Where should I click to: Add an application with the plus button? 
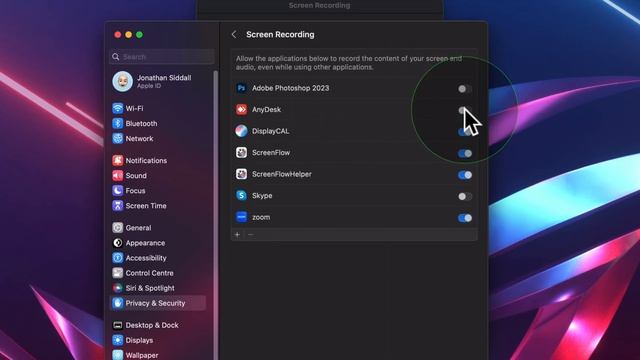pyautogui.click(x=238, y=235)
